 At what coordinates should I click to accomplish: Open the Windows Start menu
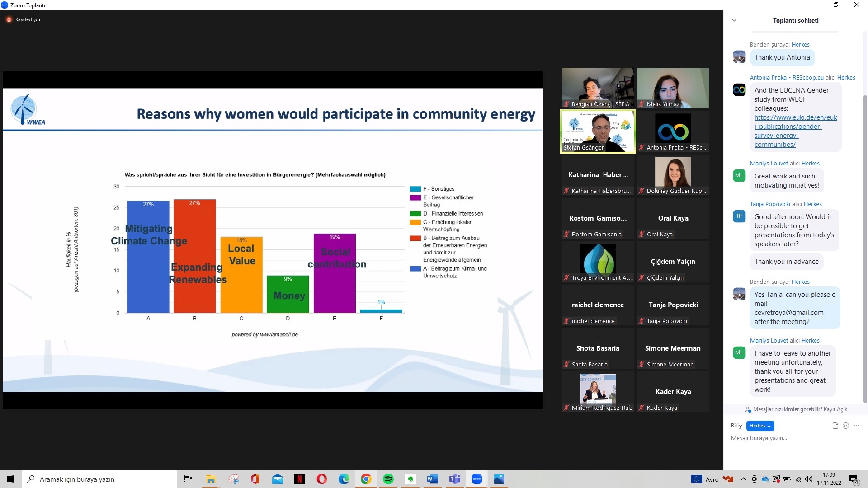click(11, 479)
